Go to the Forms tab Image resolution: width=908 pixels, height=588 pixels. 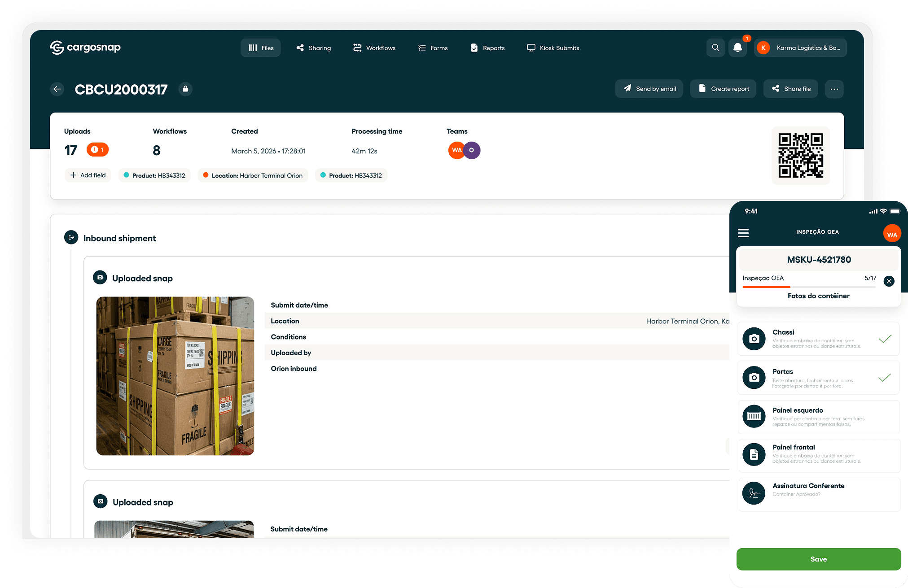tap(433, 48)
